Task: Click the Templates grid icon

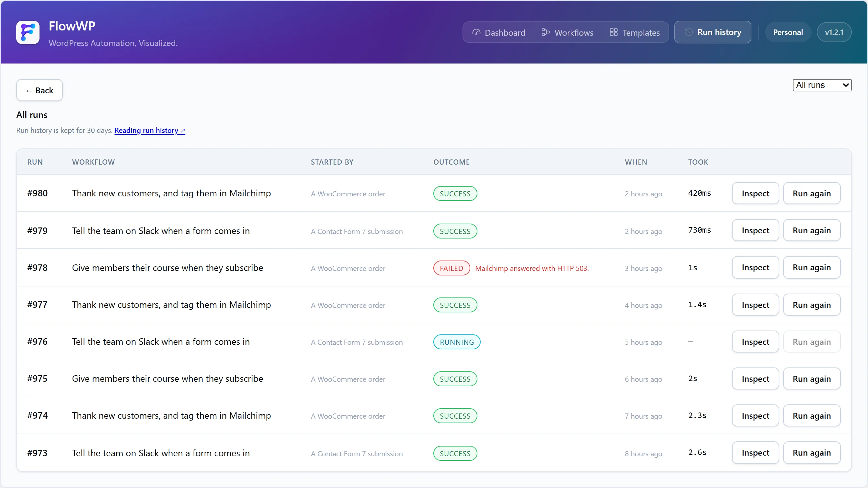Action: (614, 32)
